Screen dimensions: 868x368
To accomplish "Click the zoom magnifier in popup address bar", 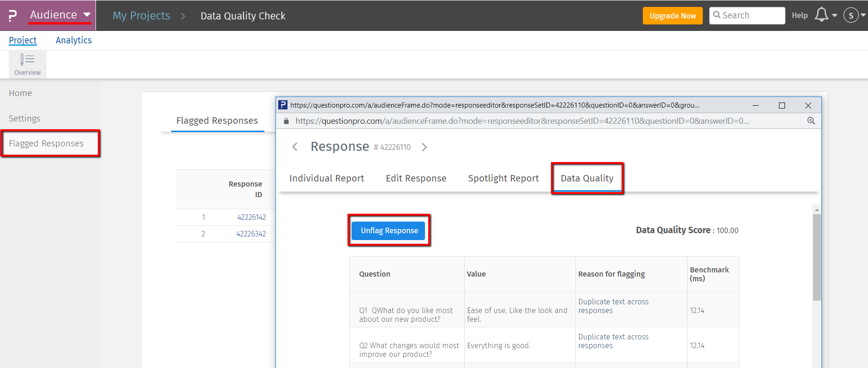I will (811, 121).
